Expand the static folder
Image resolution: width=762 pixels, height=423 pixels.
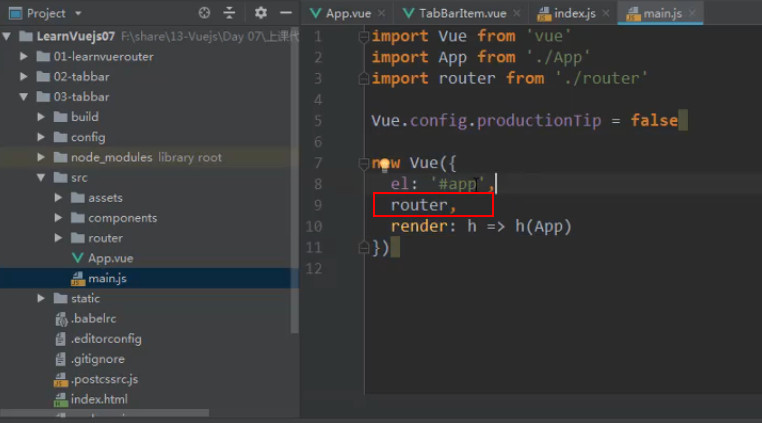pyautogui.click(x=41, y=298)
